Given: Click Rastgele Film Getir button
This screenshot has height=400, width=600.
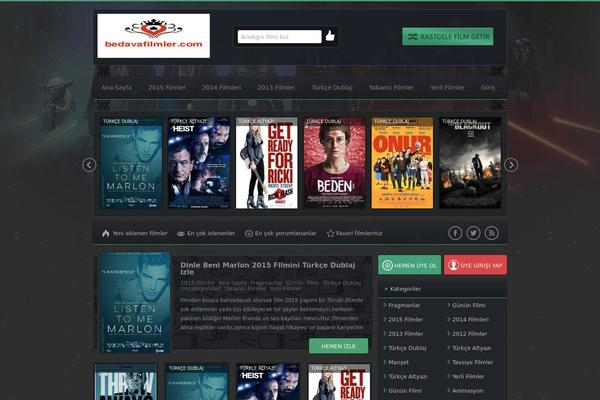Looking at the screenshot, I should click(x=448, y=37).
